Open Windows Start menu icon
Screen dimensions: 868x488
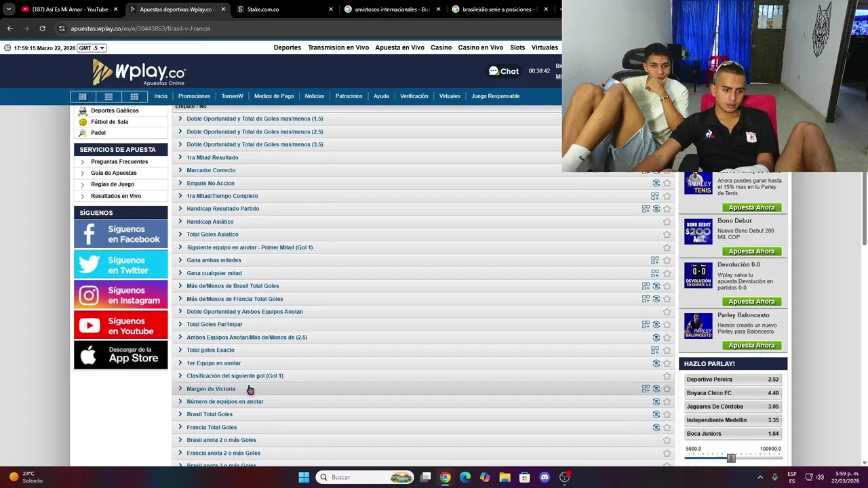click(x=304, y=477)
